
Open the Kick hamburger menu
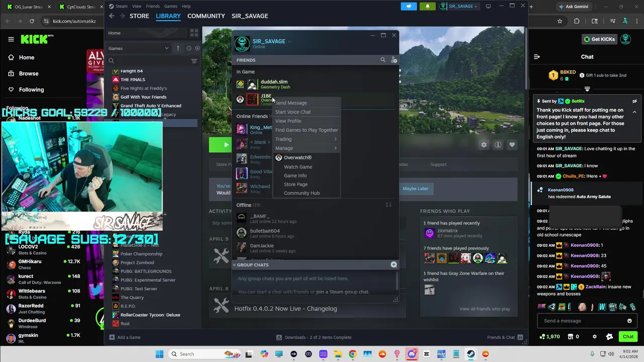click(11, 39)
